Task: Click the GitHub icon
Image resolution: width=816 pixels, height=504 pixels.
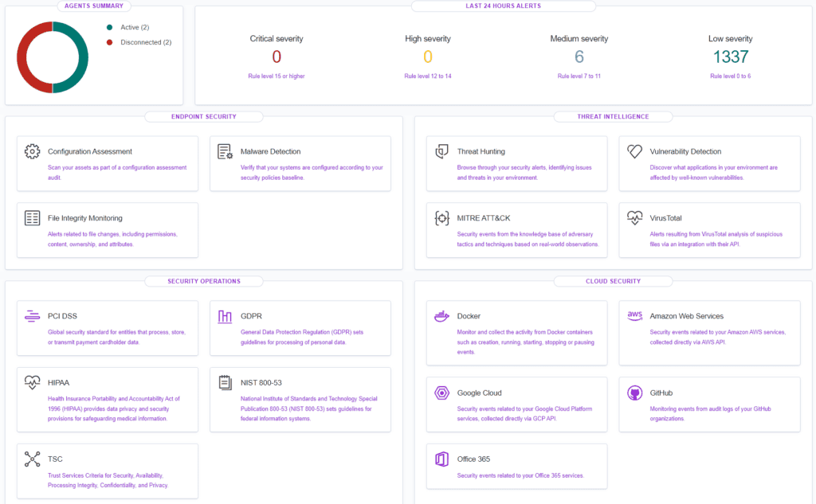Action: [634, 393]
